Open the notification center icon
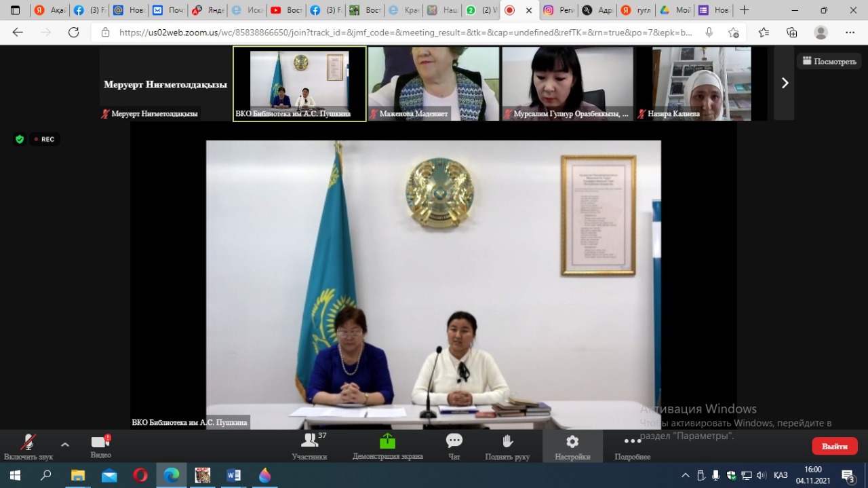868x488 pixels. [848, 475]
